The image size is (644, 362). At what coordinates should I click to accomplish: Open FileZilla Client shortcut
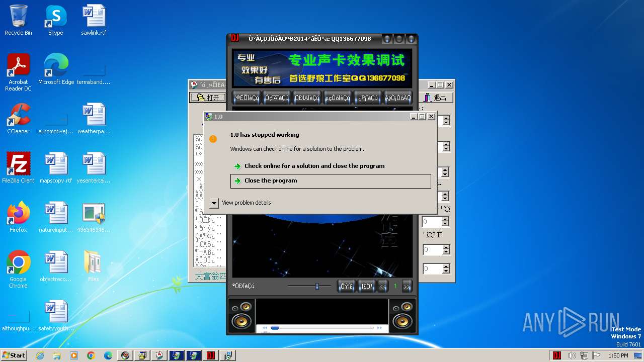point(18,168)
